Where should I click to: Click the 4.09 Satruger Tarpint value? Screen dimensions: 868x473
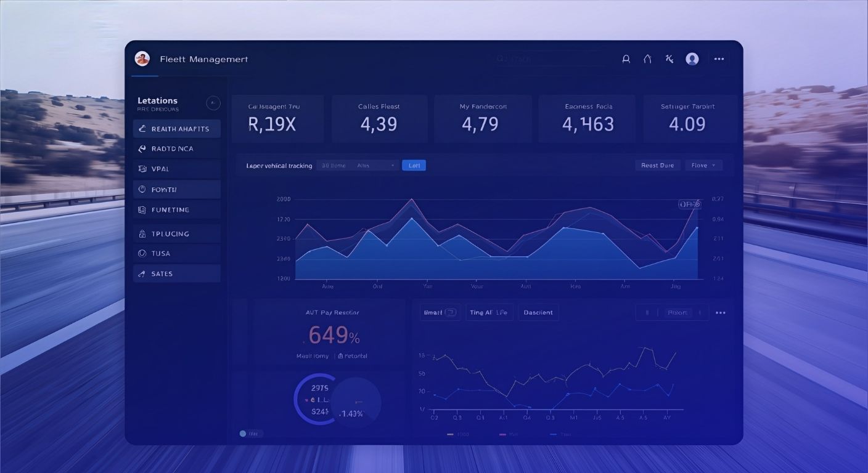[x=687, y=124]
